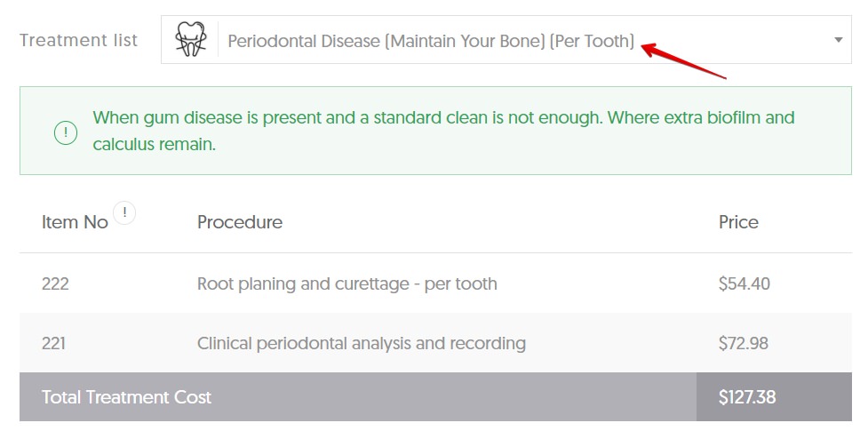The height and width of the screenshot is (439, 868).
Task: Select Root planing and curettage row
Action: 347,284
